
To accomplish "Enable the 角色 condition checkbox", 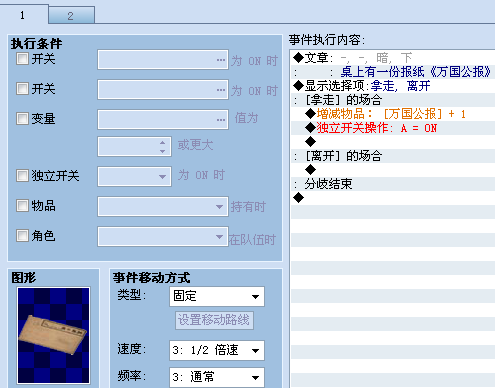I will [22, 235].
